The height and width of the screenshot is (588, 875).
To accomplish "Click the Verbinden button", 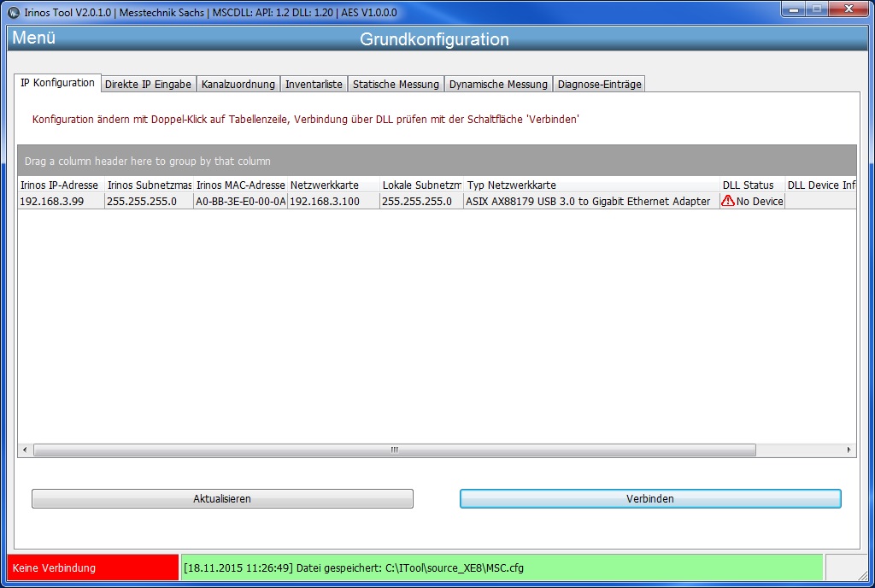I will pos(650,499).
